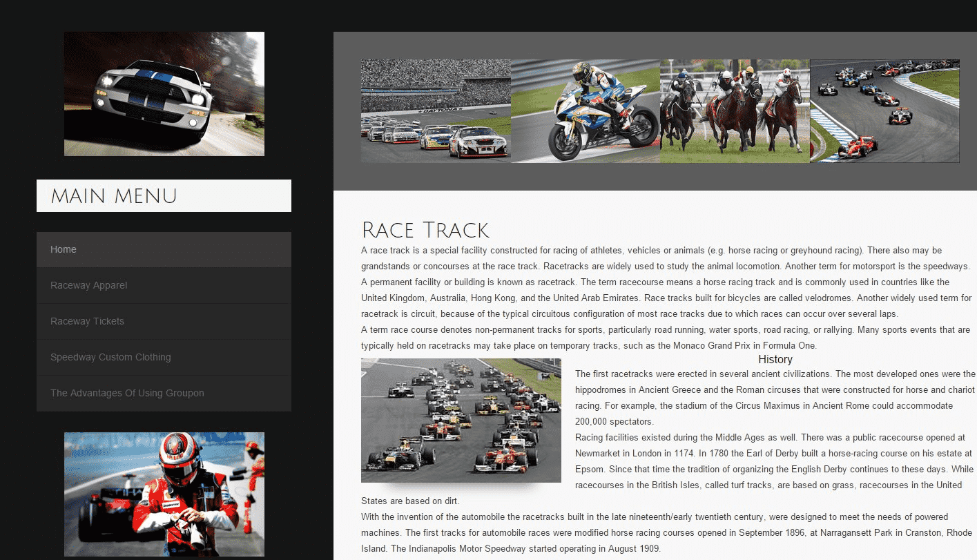Choose the horse racing banner image
This screenshot has height=560, width=977.
[735, 111]
